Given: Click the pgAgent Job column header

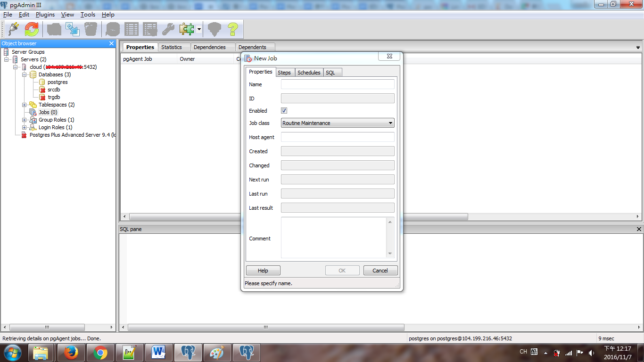Looking at the screenshot, I should (x=149, y=59).
